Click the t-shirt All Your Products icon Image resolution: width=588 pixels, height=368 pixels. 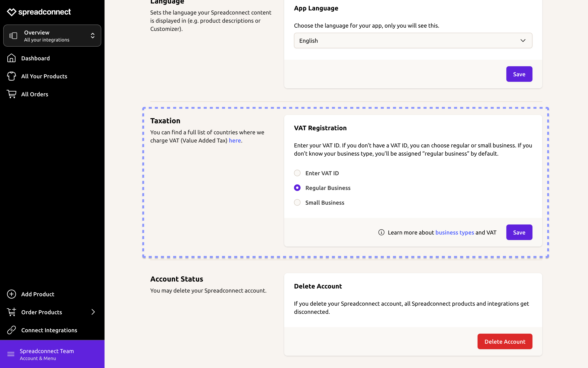pyautogui.click(x=11, y=76)
